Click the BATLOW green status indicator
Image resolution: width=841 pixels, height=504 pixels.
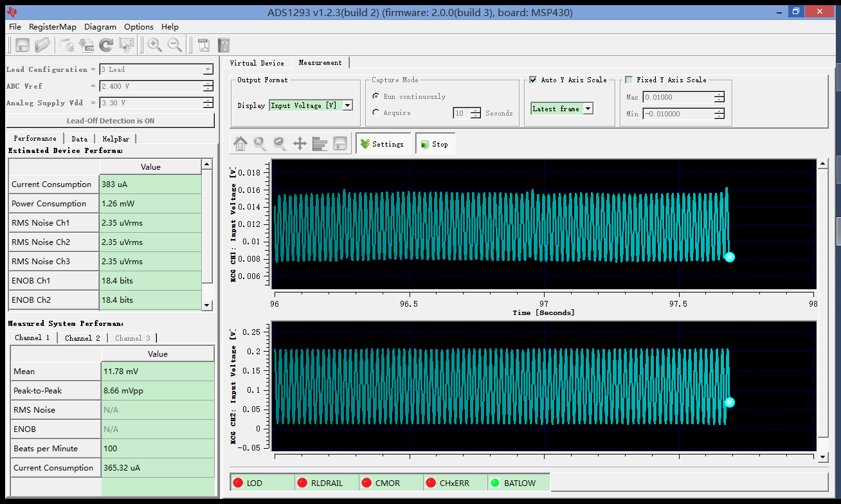point(495,483)
